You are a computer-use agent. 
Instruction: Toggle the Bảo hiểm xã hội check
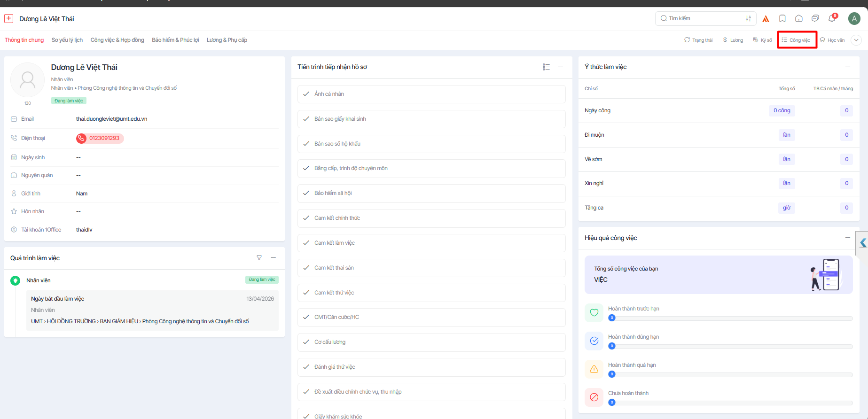coord(306,193)
